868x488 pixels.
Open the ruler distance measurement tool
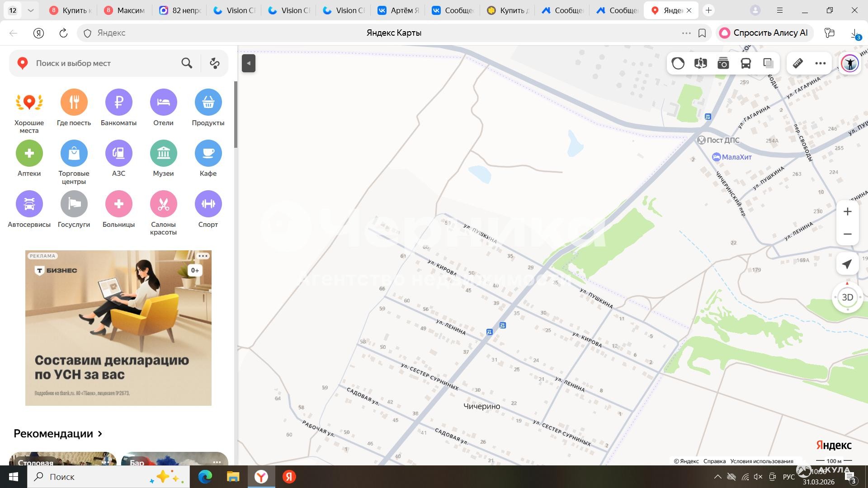(798, 63)
